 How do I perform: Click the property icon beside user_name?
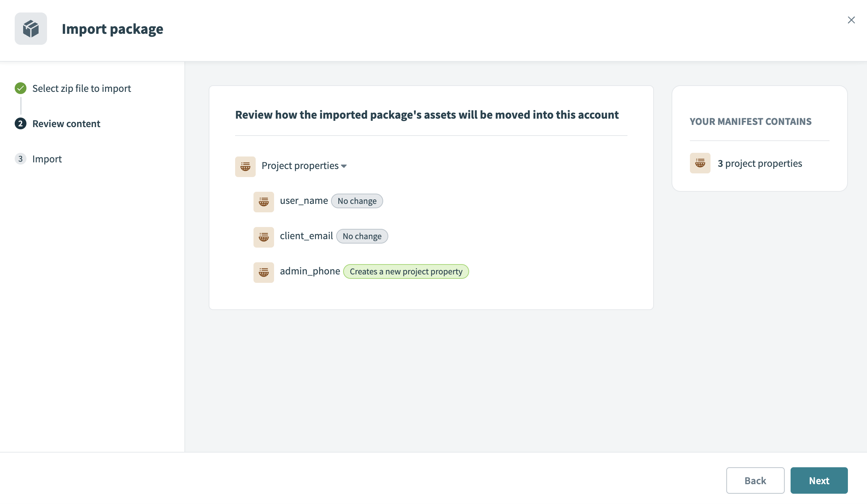pos(263,202)
